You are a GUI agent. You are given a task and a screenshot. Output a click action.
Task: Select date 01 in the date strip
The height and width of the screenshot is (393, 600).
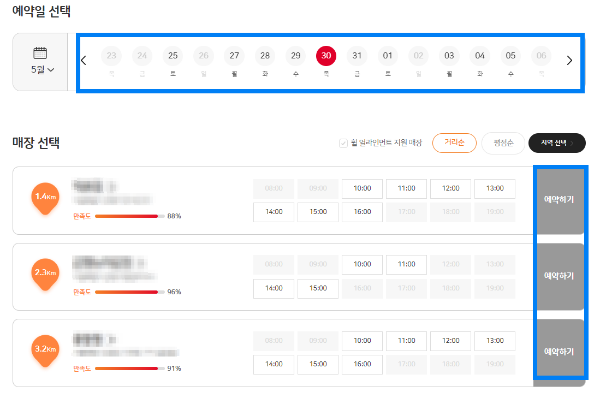coord(388,56)
